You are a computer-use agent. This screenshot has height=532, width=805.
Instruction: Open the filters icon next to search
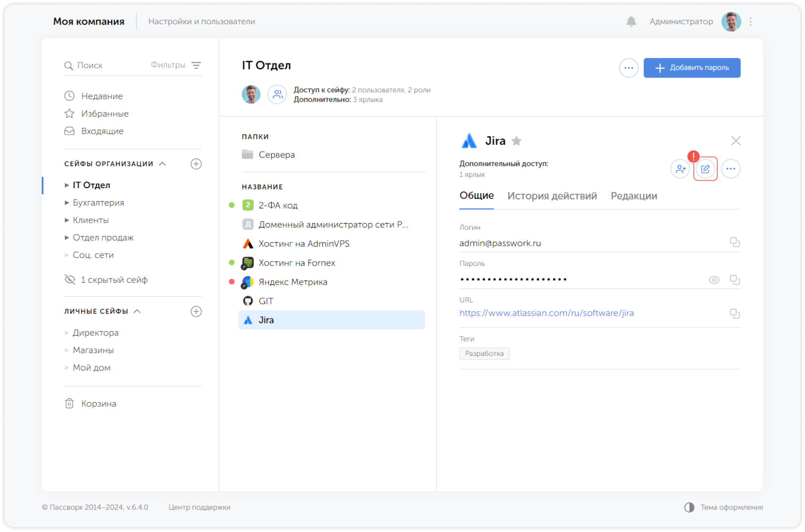click(x=196, y=65)
